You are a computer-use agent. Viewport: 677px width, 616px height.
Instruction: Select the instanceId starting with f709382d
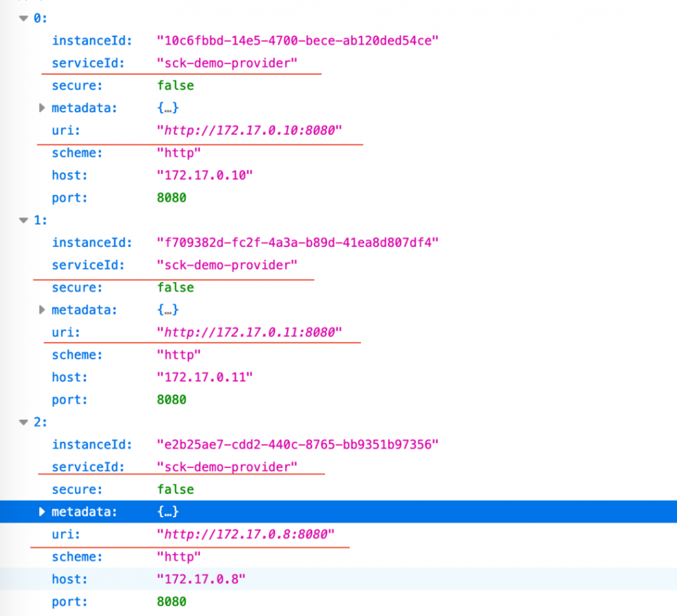coord(298,242)
